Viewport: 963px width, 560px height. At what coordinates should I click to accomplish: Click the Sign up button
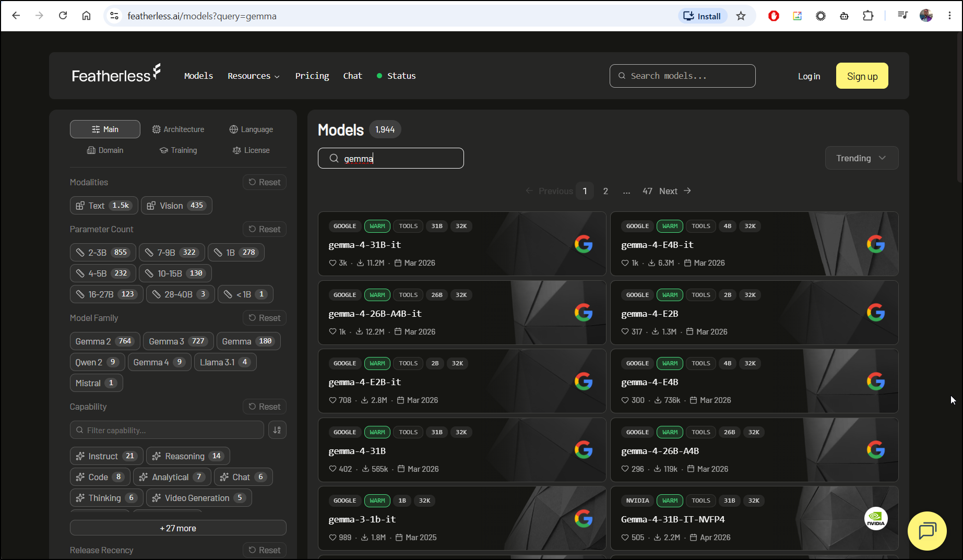[862, 76]
